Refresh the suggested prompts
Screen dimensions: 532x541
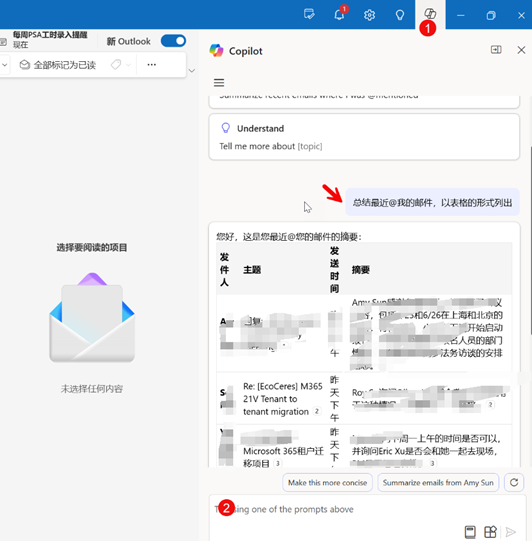coord(514,482)
